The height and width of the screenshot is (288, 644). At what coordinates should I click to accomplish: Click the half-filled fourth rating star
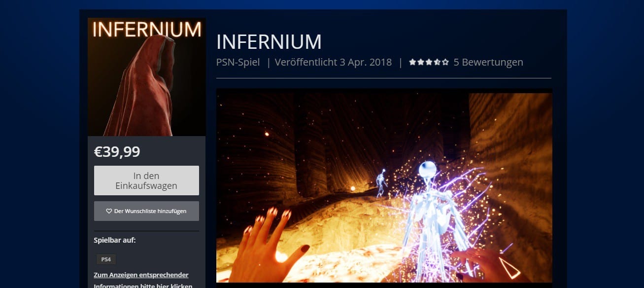437,62
